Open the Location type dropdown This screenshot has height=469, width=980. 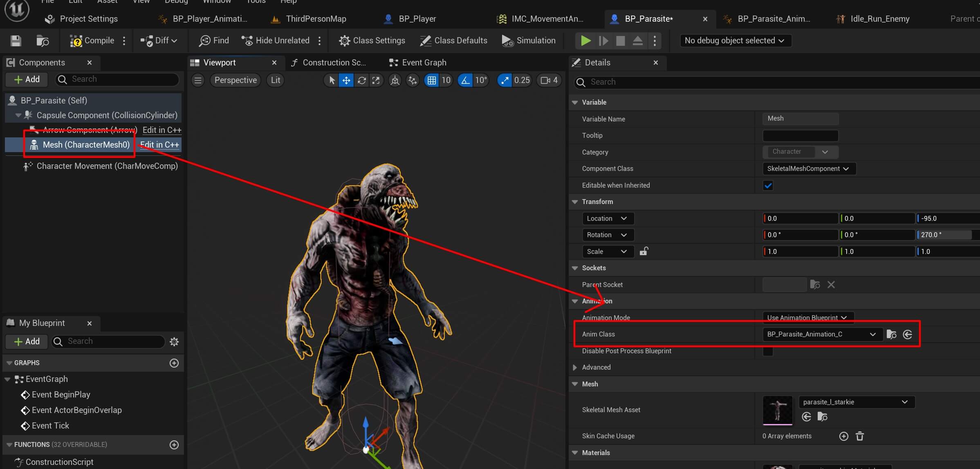(x=608, y=218)
